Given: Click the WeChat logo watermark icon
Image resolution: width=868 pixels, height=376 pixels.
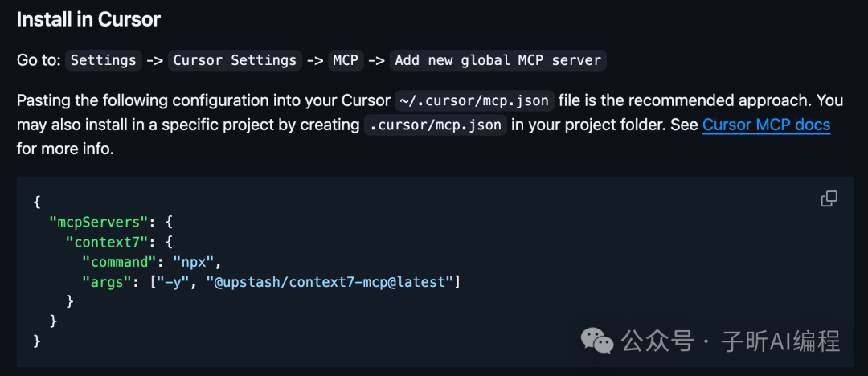Looking at the screenshot, I should pos(598,341).
